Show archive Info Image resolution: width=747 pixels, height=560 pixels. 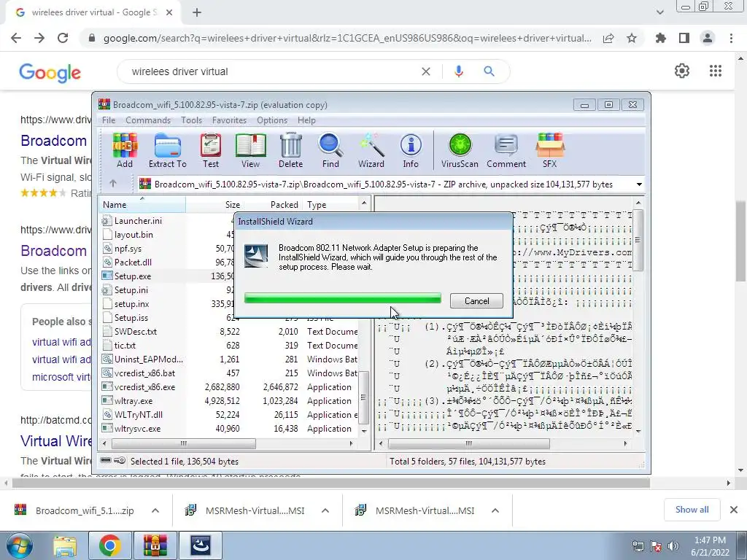(411, 150)
